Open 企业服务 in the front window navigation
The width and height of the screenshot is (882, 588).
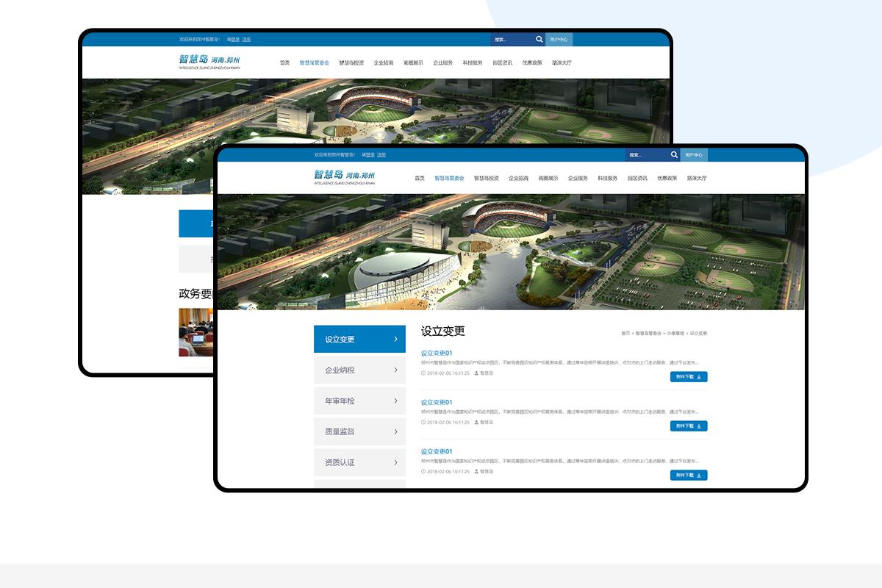(578, 179)
